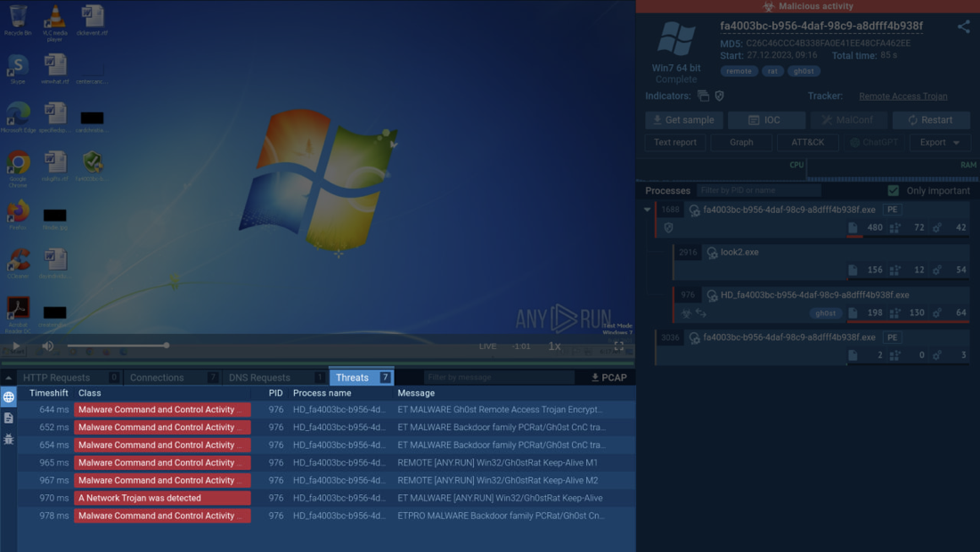Click the shield icon next to Indicators

[x=720, y=96]
